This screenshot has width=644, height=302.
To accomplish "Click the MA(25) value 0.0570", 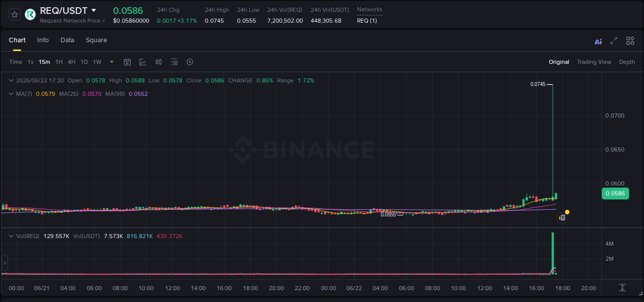I will point(92,94).
